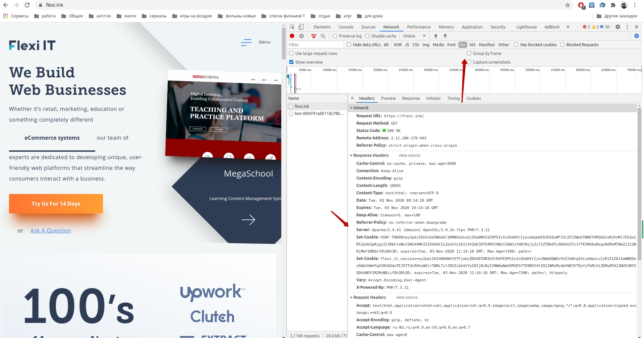Open Network settings gear icon
Viewport: 644px width, 338px height.
[637, 36]
